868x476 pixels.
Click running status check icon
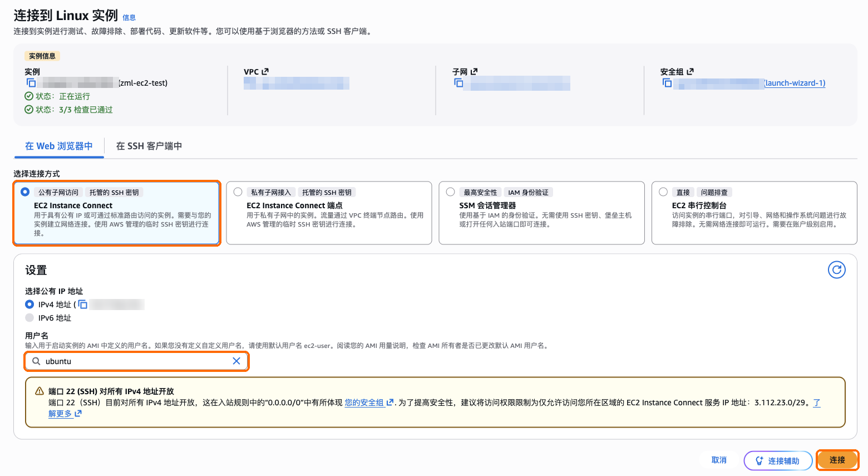pyautogui.click(x=29, y=96)
